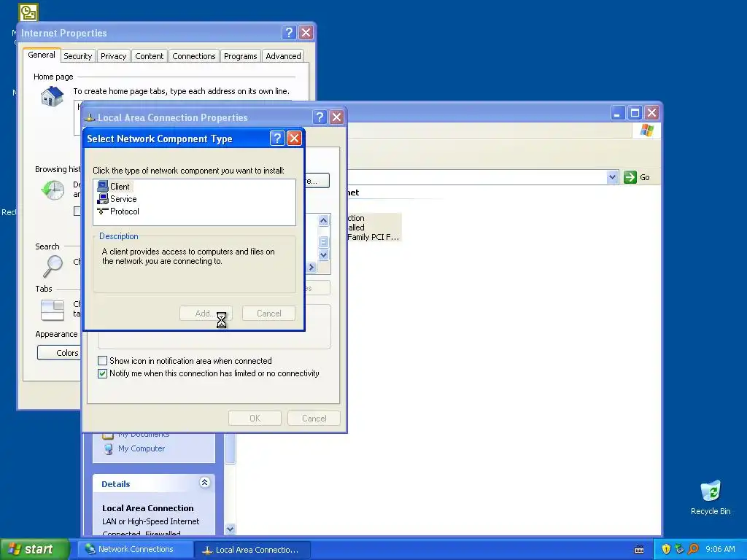The height and width of the screenshot is (560, 747).
Task: Collapse the Details panel chevron
Action: coord(205,483)
